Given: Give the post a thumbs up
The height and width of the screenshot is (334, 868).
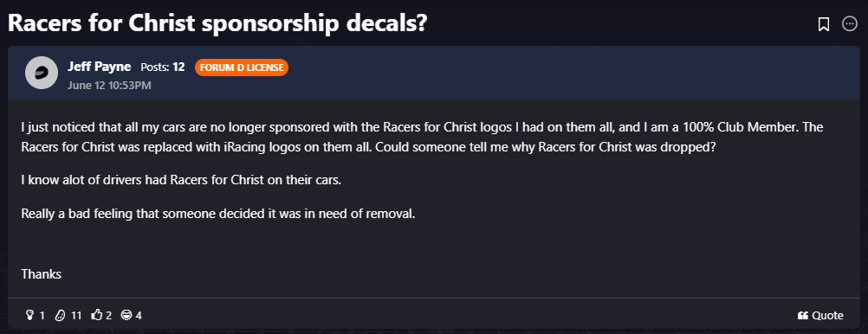Looking at the screenshot, I should pos(97,315).
